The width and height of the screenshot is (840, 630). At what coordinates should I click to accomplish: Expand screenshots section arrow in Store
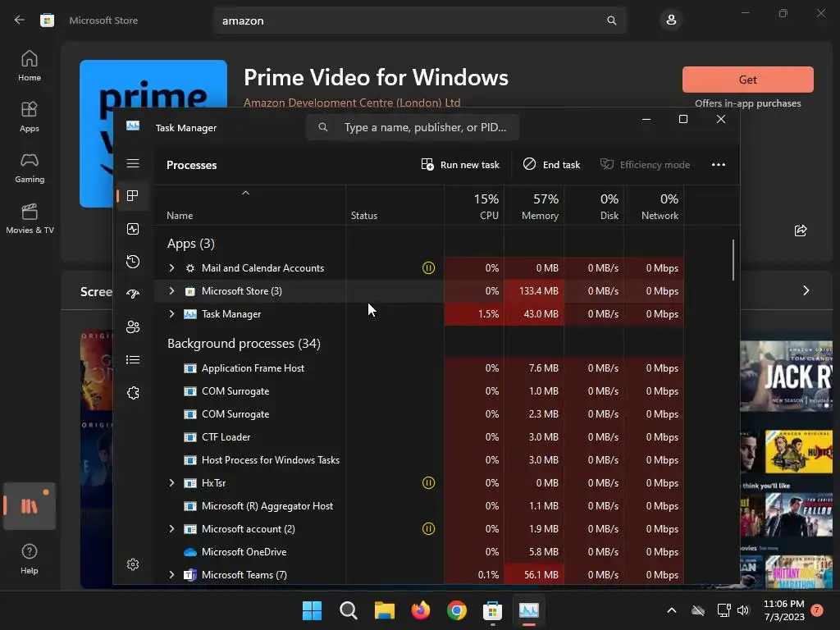pyautogui.click(x=806, y=290)
